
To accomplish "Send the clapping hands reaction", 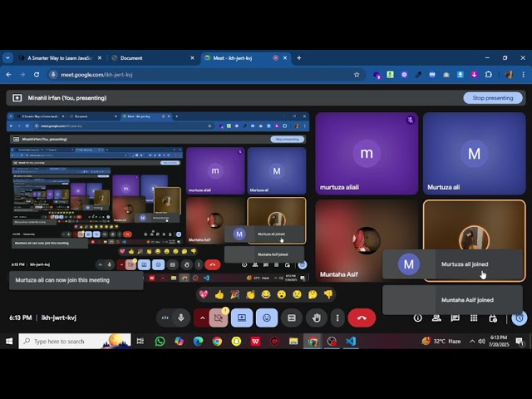I will (250, 294).
